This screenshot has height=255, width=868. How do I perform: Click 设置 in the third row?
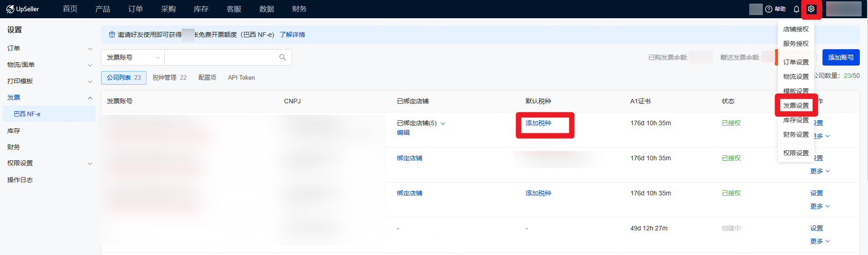(x=817, y=193)
